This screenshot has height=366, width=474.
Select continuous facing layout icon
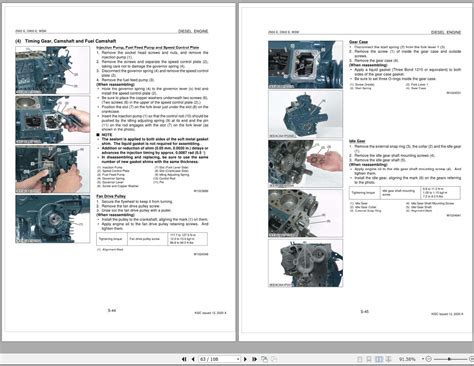(388, 359)
